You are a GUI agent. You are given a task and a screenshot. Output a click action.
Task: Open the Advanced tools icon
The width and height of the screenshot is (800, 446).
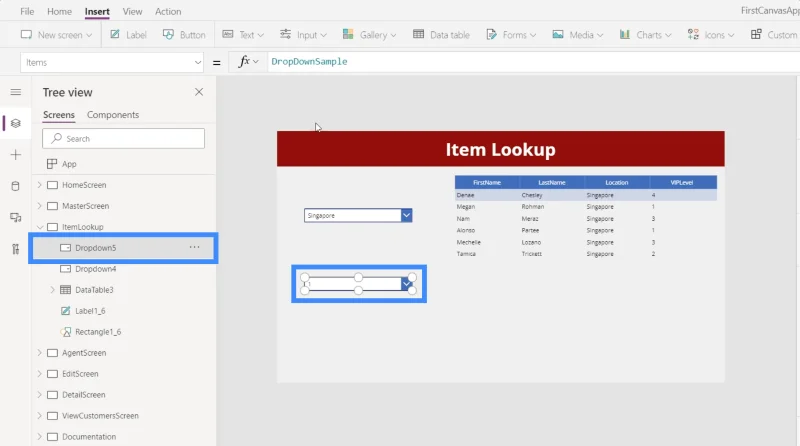pos(16,249)
